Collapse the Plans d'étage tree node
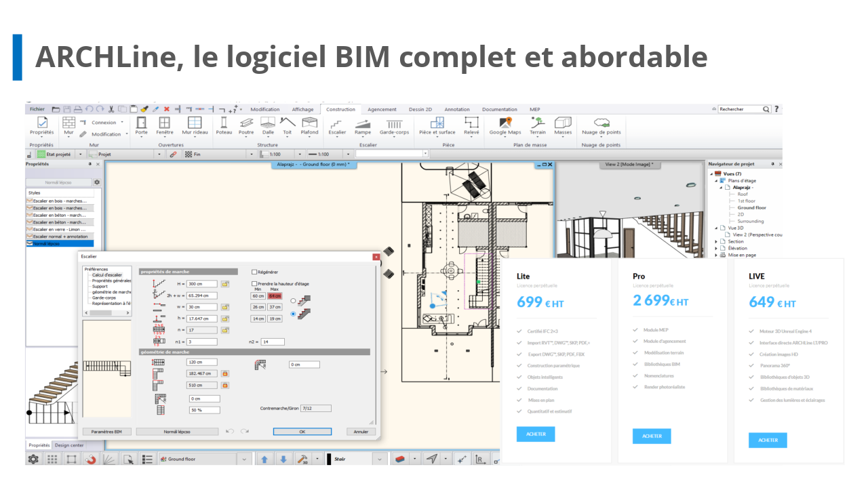 click(x=715, y=180)
